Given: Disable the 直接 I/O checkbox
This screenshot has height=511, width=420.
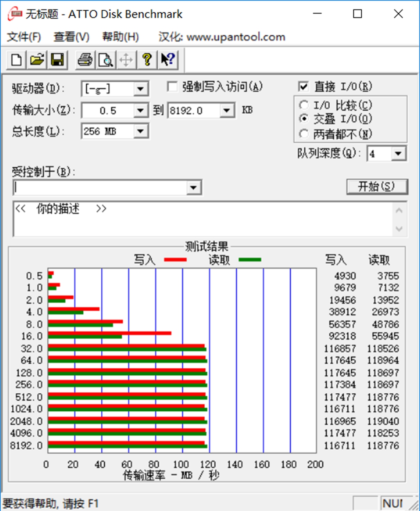Looking at the screenshot, I should click(x=304, y=86).
